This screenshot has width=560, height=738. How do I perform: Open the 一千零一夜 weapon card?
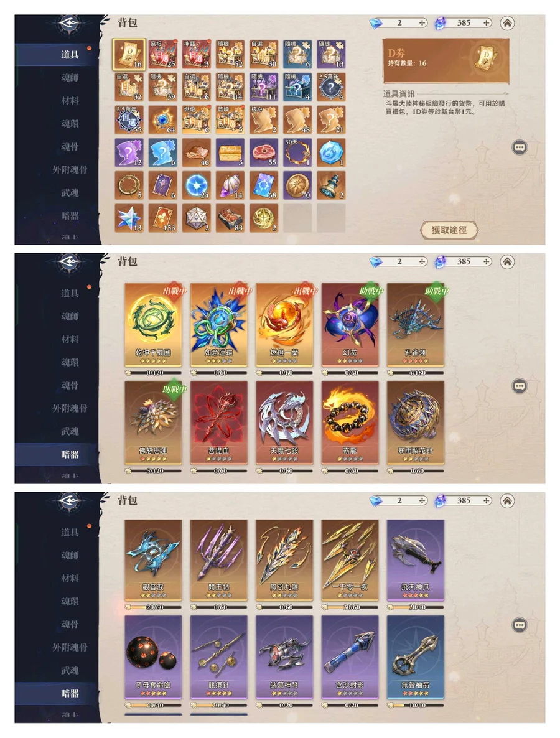(350, 561)
